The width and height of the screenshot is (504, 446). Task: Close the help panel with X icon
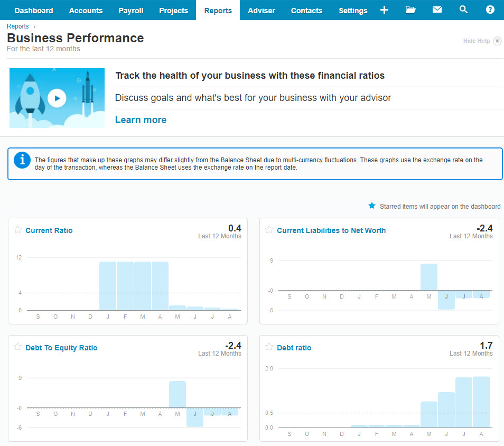click(497, 41)
